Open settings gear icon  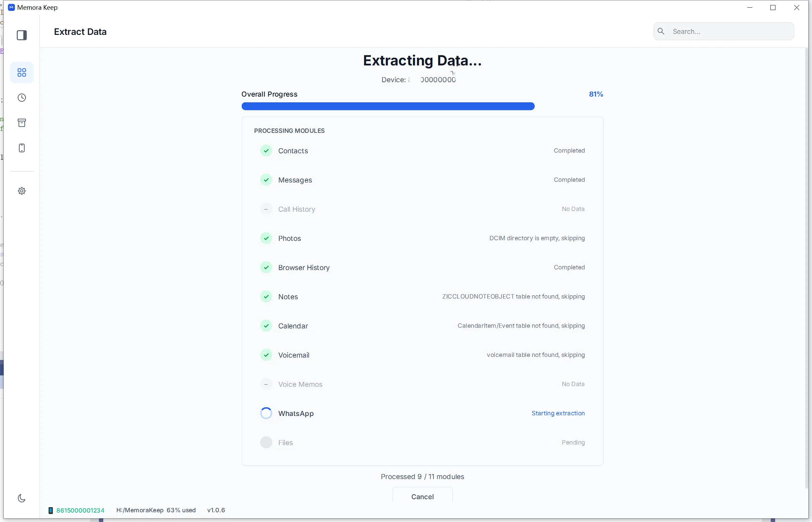[x=22, y=191]
